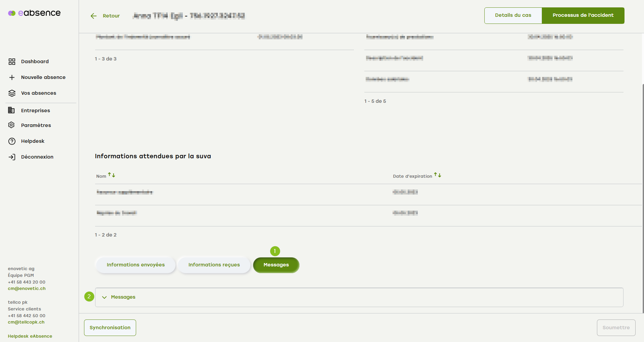Image resolution: width=644 pixels, height=342 pixels.
Task: Toggle the green Messages pill button
Action: [276, 265]
